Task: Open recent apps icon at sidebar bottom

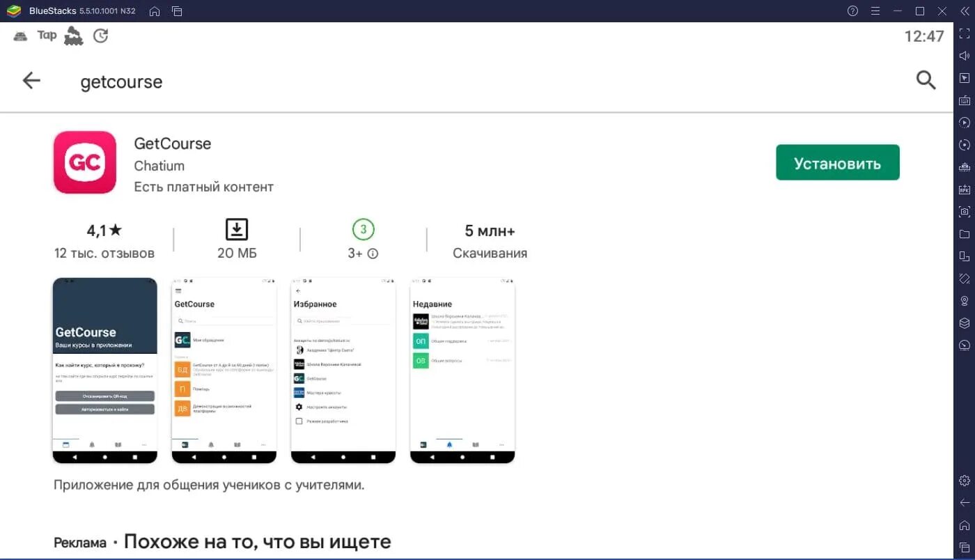Action: [965, 547]
